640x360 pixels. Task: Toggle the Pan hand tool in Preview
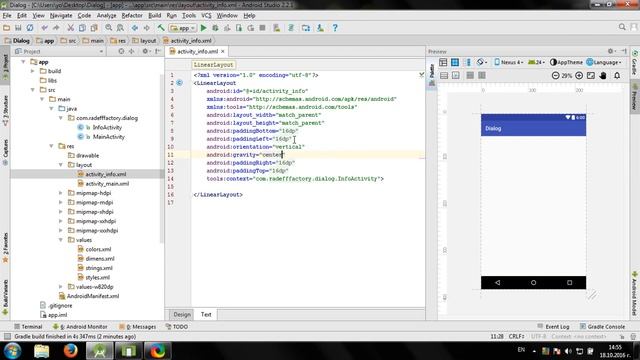click(x=603, y=76)
